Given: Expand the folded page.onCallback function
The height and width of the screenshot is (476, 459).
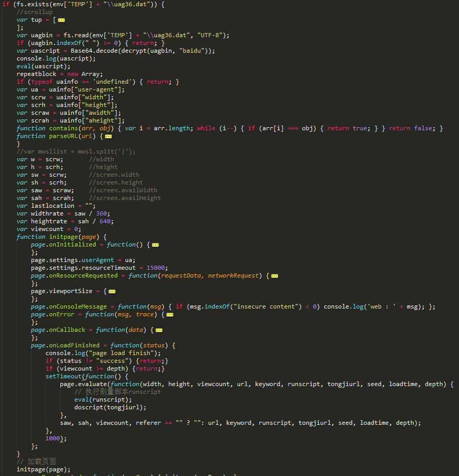Looking at the screenshot, I should click(159, 330).
